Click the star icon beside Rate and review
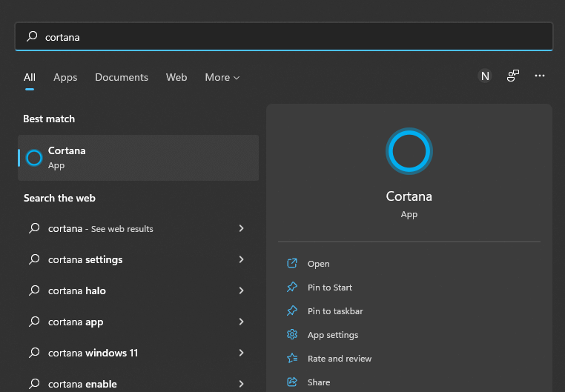 (x=292, y=359)
